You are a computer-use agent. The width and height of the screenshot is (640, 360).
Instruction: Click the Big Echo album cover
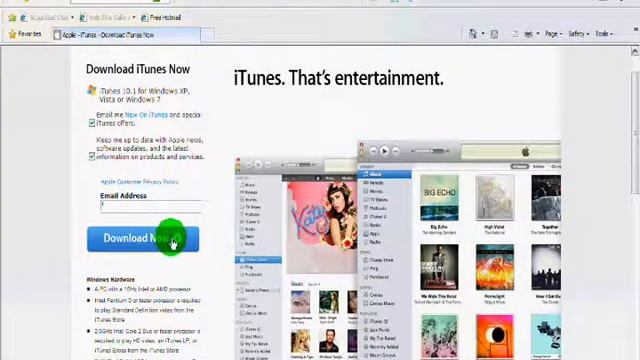[x=439, y=198]
